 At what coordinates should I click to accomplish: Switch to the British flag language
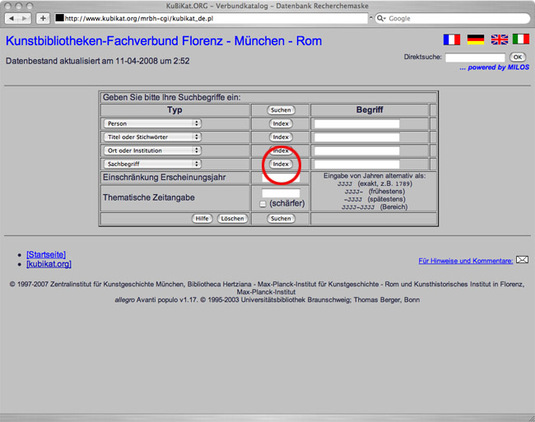(500, 40)
